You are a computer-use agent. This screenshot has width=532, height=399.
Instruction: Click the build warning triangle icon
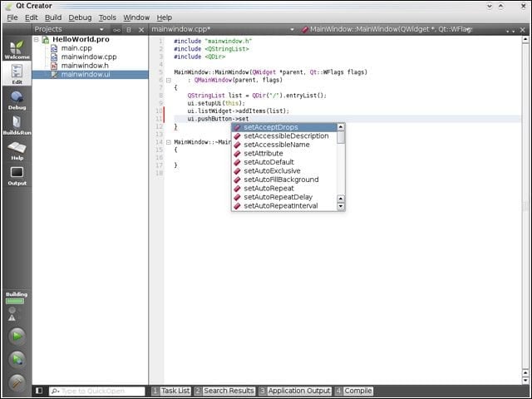(x=12, y=318)
